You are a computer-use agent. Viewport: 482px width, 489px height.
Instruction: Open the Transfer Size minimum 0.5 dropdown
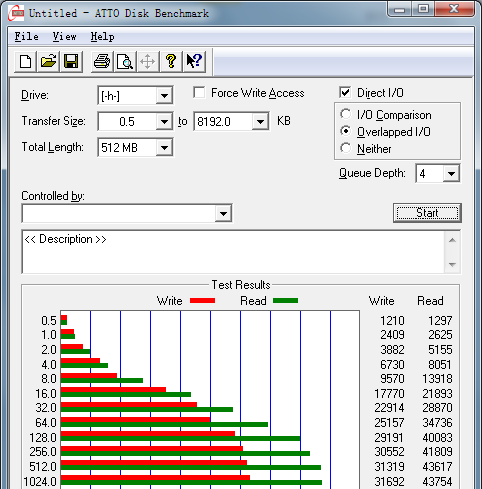[164, 122]
